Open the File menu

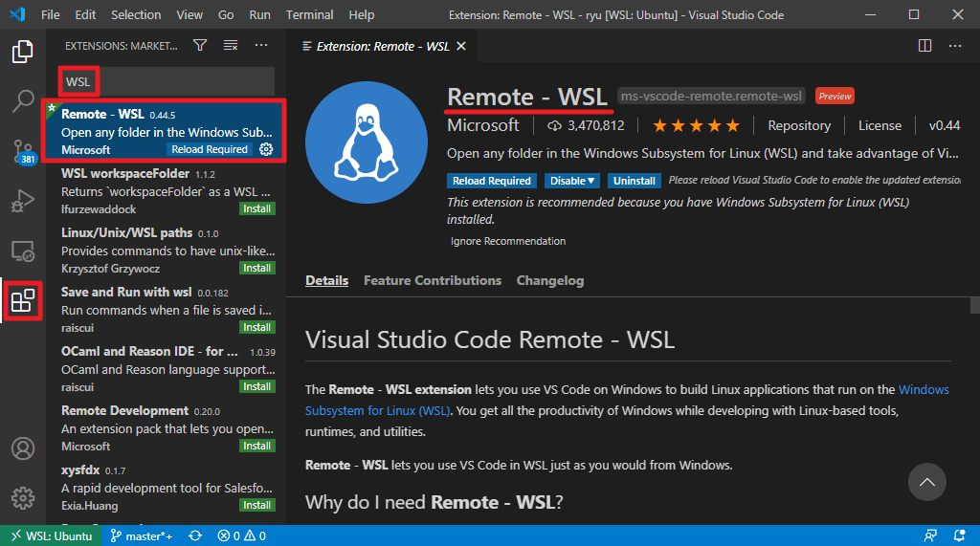[x=51, y=14]
